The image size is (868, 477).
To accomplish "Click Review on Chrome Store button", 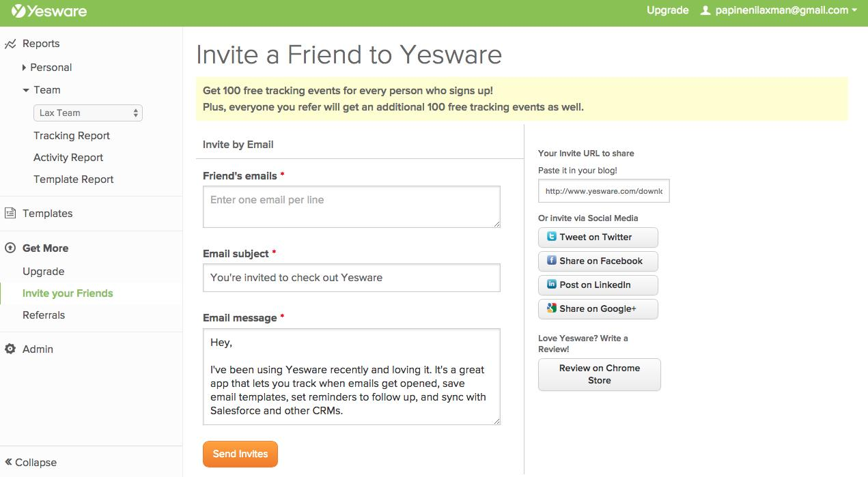I will [x=599, y=375].
